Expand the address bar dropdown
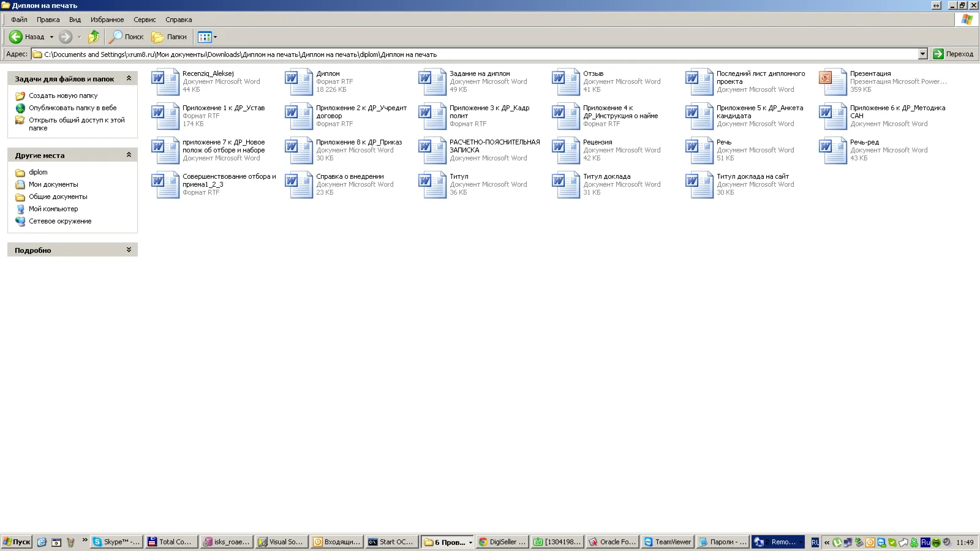The width and height of the screenshot is (980, 551). (x=922, y=54)
